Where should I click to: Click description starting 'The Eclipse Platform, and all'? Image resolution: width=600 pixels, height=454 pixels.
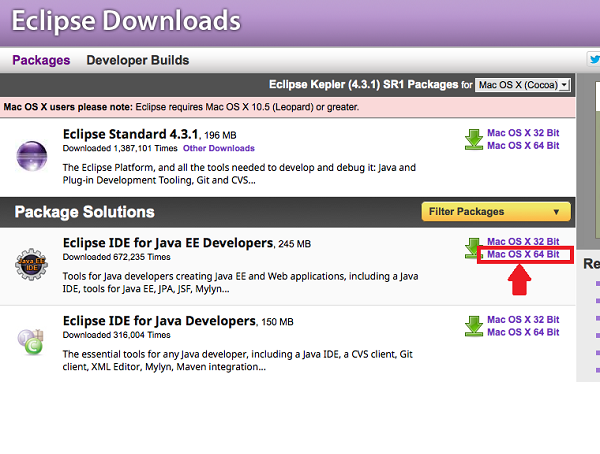click(x=239, y=174)
